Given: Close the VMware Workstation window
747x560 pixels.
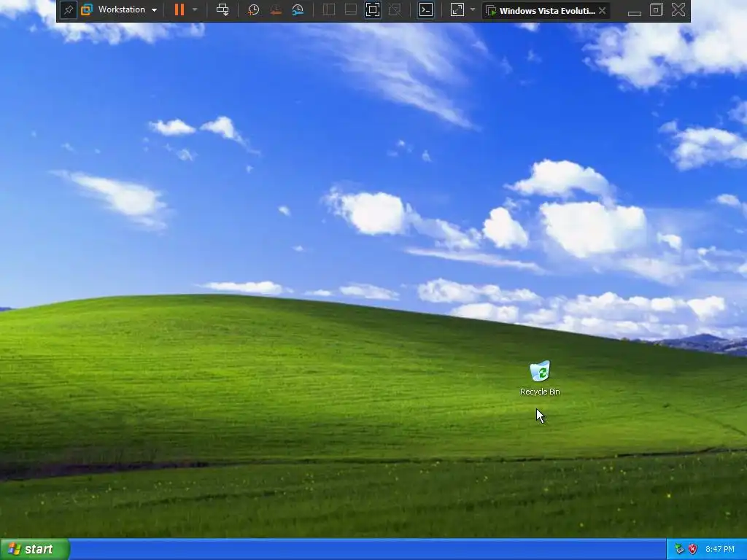Looking at the screenshot, I should tap(678, 10).
